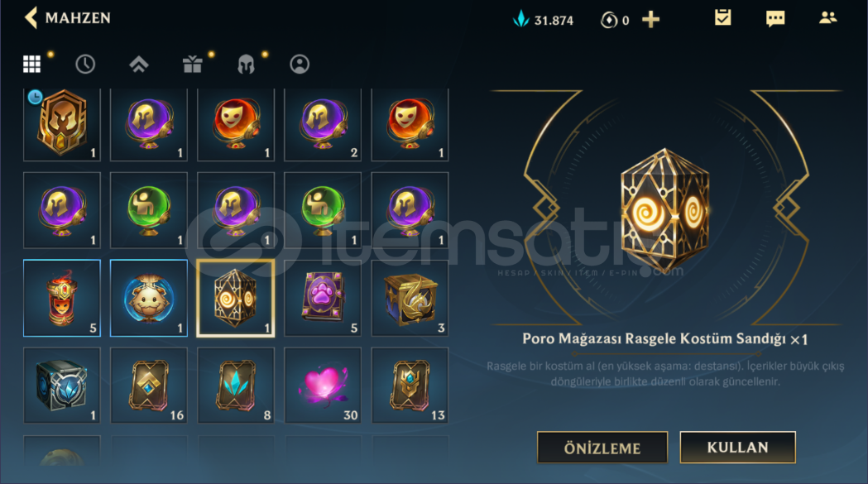Screen dimensions: 868x484
Task: Select the purple paw book item
Action: click(323, 298)
